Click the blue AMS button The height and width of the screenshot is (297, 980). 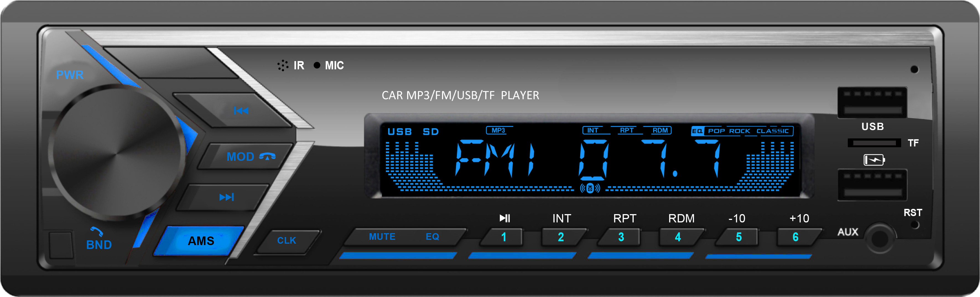coord(199,240)
